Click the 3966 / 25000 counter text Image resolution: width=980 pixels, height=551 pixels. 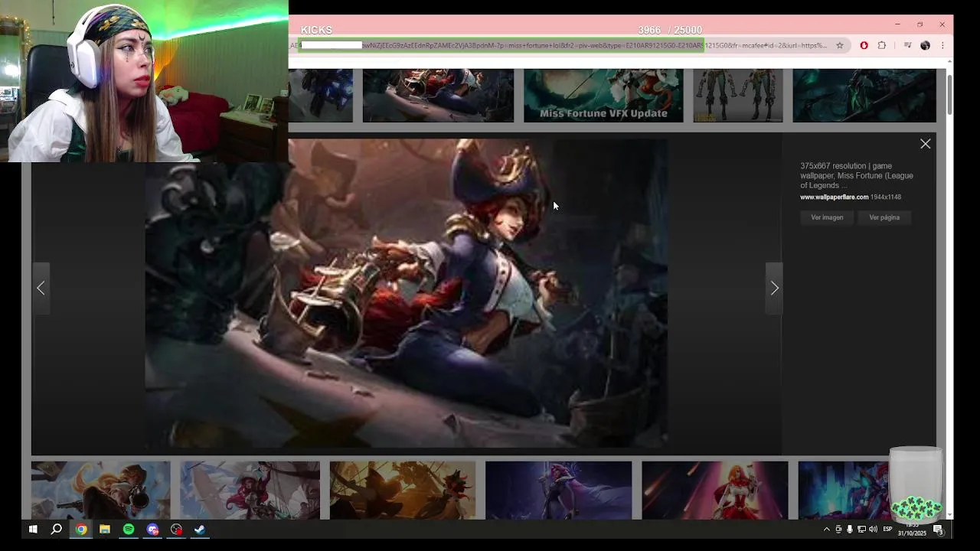[x=670, y=31]
